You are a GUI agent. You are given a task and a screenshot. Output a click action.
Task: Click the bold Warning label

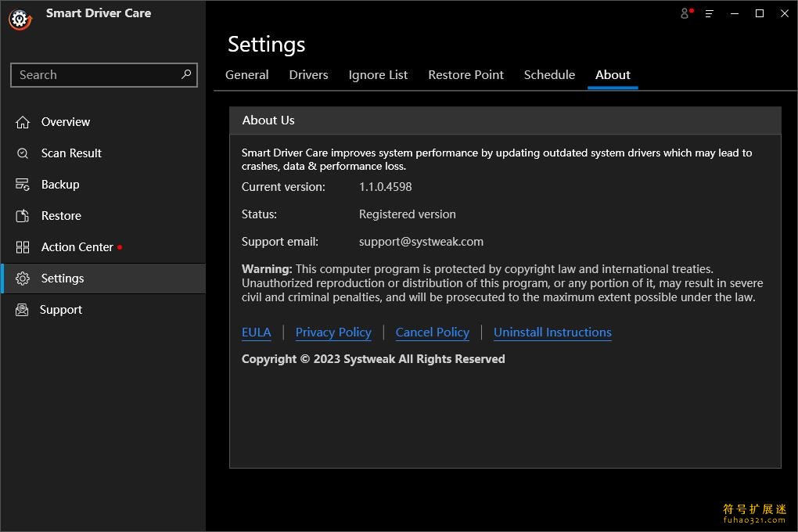267,269
